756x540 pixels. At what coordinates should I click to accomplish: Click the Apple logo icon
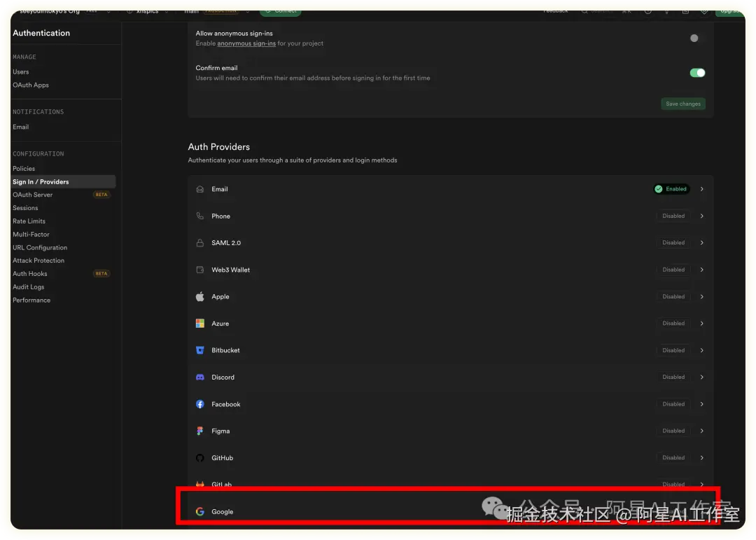(x=200, y=296)
